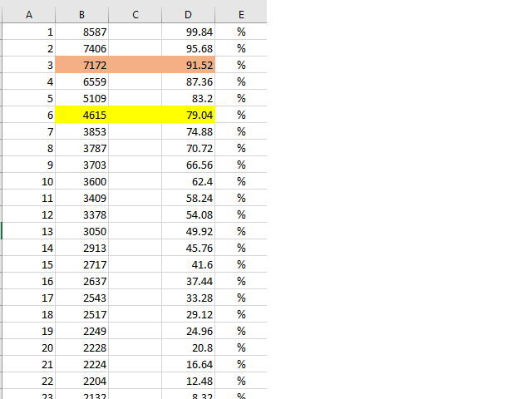This screenshot has width=532, height=399.
Task: Click cell with value 2517
Action: click(x=81, y=314)
